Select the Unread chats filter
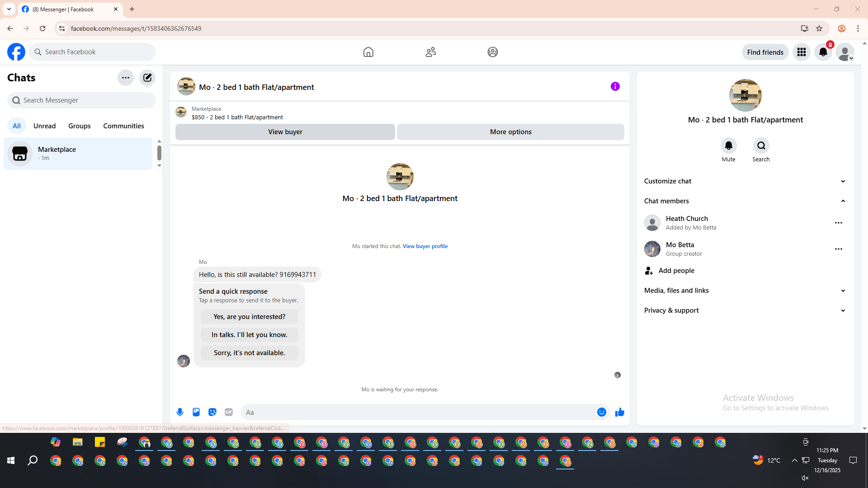Image resolution: width=868 pixels, height=488 pixels. [44, 126]
